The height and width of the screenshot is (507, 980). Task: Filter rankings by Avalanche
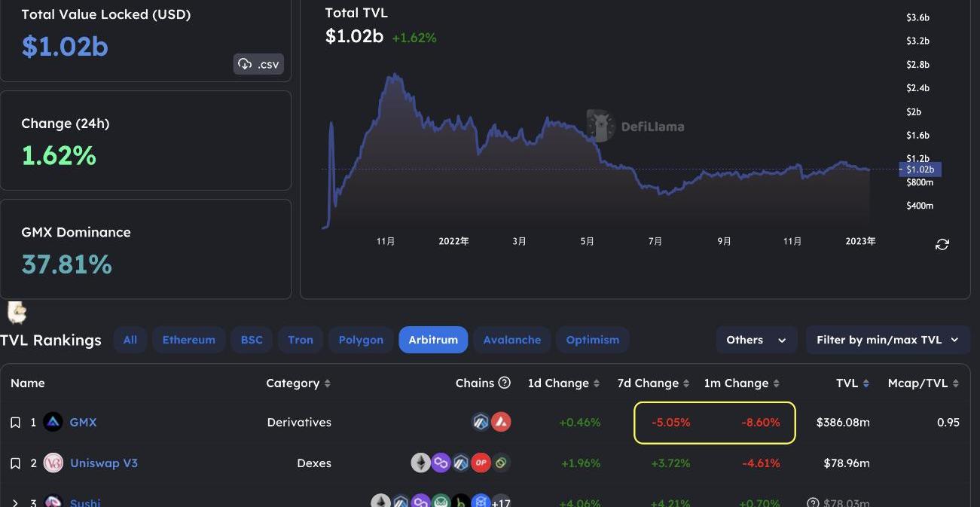512,340
